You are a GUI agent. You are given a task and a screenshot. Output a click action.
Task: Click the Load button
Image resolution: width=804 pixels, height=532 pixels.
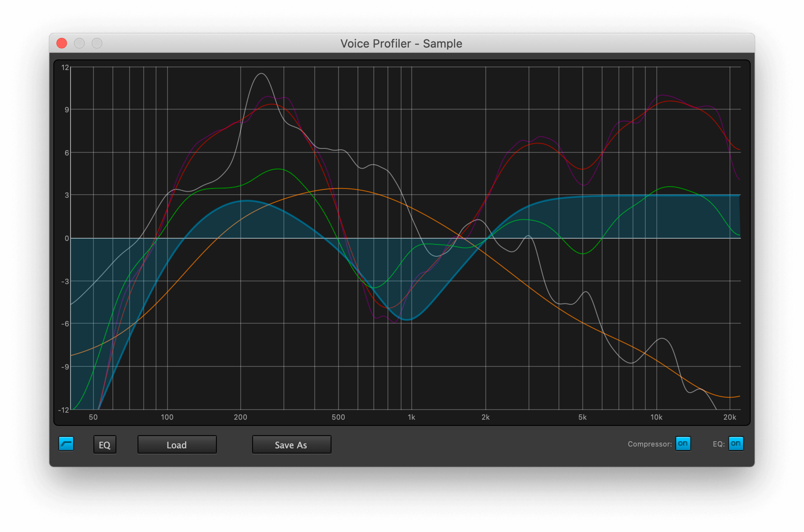177,444
